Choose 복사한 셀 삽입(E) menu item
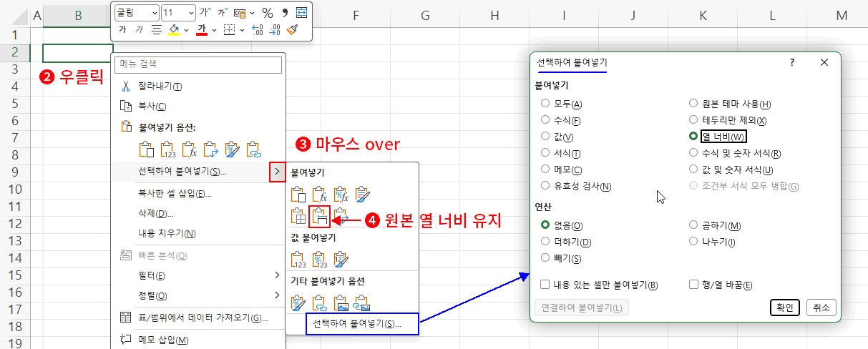Image resolution: width=868 pixels, height=349 pixels. point(198,193)
